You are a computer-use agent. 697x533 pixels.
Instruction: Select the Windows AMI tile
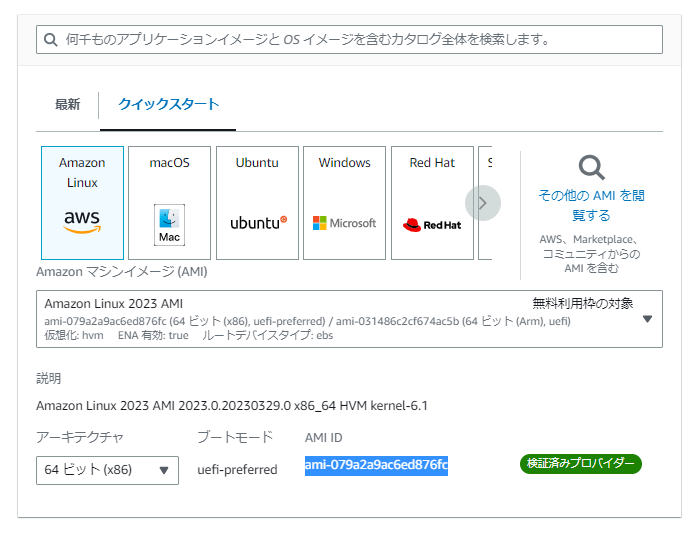pos(344,203)
